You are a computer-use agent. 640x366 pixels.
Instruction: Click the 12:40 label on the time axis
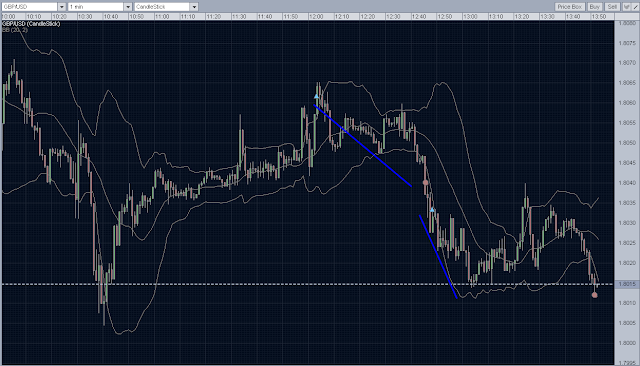point(419,17)
